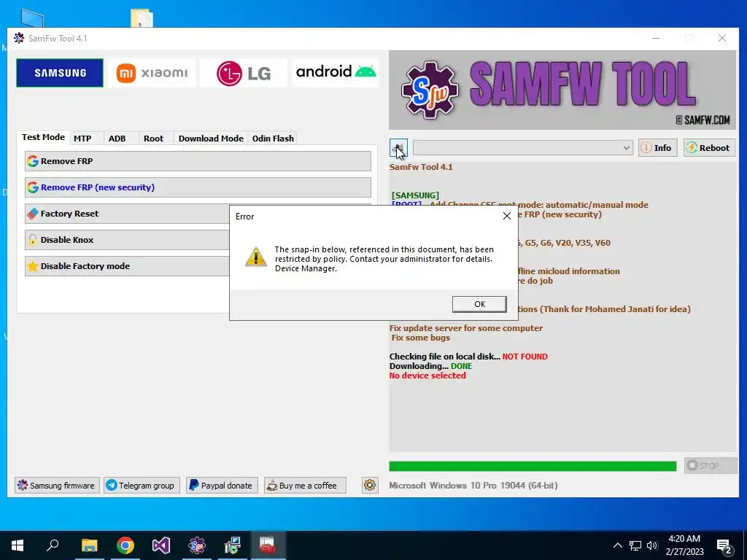
Task: Open the ADB tab
Action: [x=117, y=139]
